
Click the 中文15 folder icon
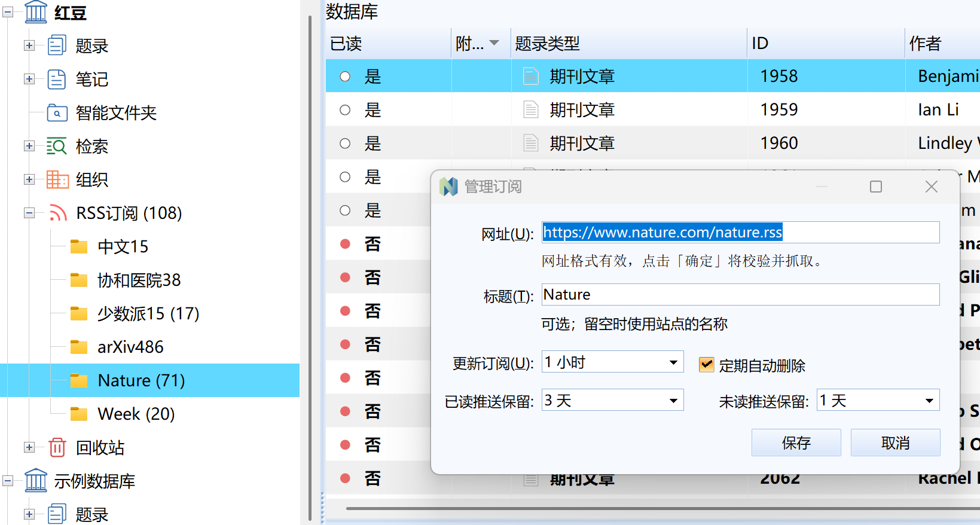coord(79,246)
